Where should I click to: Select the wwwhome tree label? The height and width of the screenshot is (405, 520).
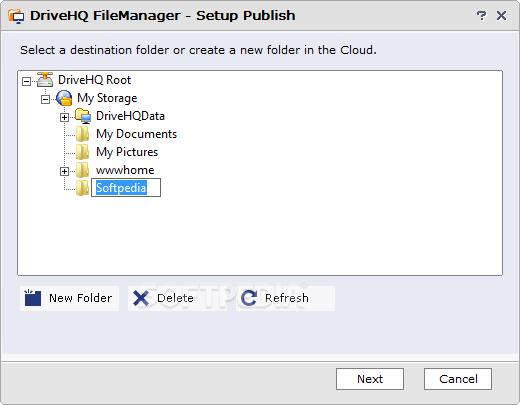[125, 170]
